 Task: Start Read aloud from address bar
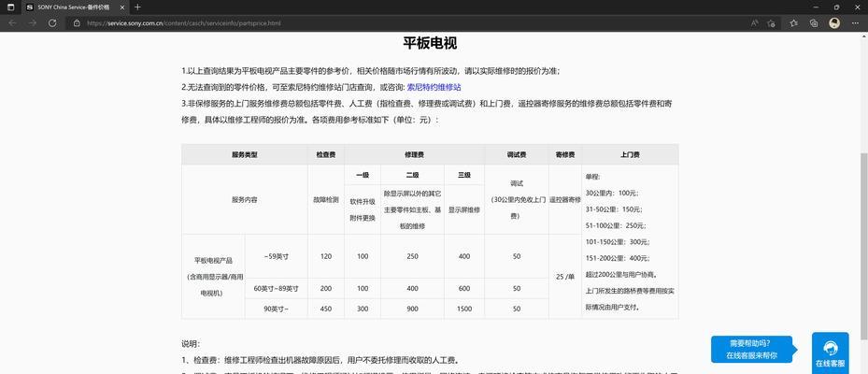755,23
